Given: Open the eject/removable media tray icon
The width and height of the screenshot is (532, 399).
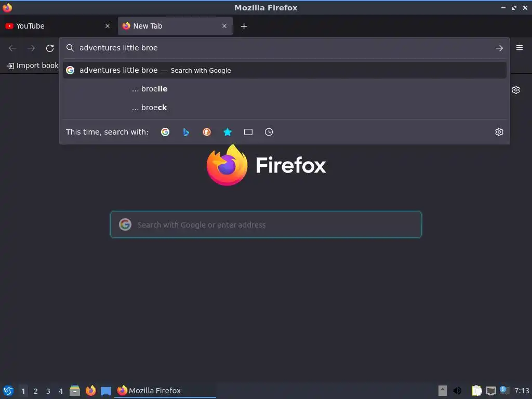Looking at the screenshot, I should pyautogui.click(x=443, y=391).
